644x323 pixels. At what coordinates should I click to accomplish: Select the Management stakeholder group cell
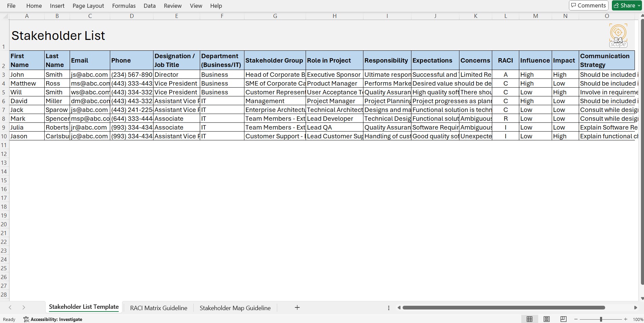[275, 101]
